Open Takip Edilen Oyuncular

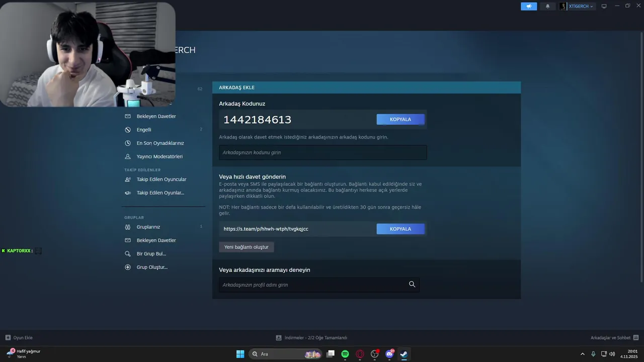click(162, 179)
